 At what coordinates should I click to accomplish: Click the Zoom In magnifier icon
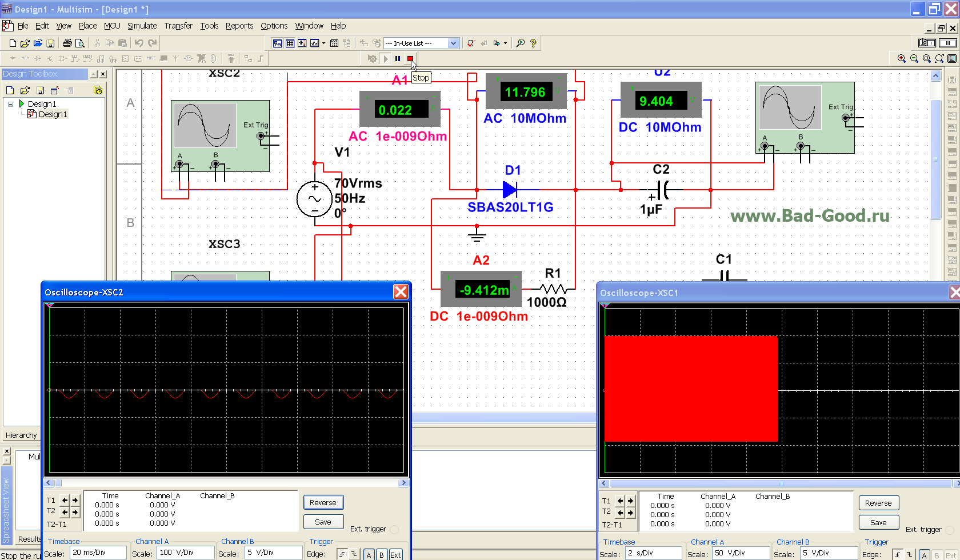pyautogui.click(x=902, y=58)
